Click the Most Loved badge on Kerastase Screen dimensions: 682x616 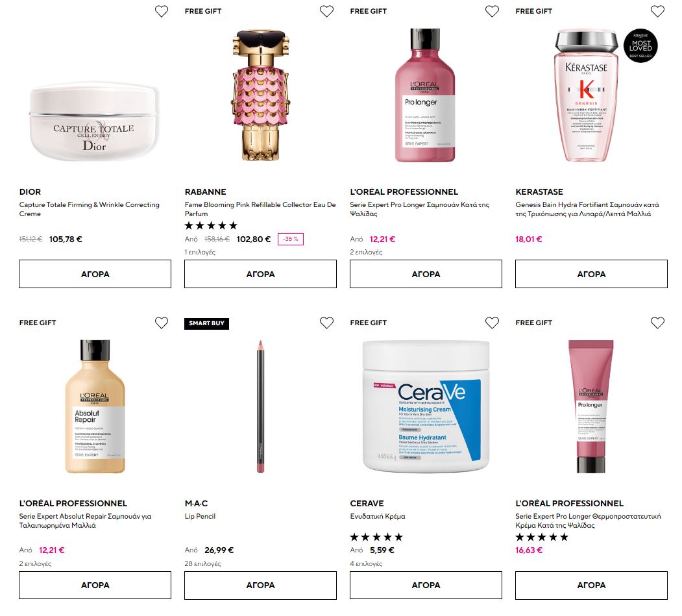(640, 46)
